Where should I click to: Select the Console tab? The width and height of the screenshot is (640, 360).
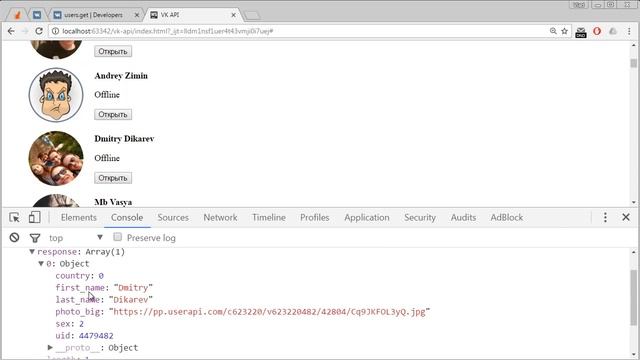tap(127, 218)
